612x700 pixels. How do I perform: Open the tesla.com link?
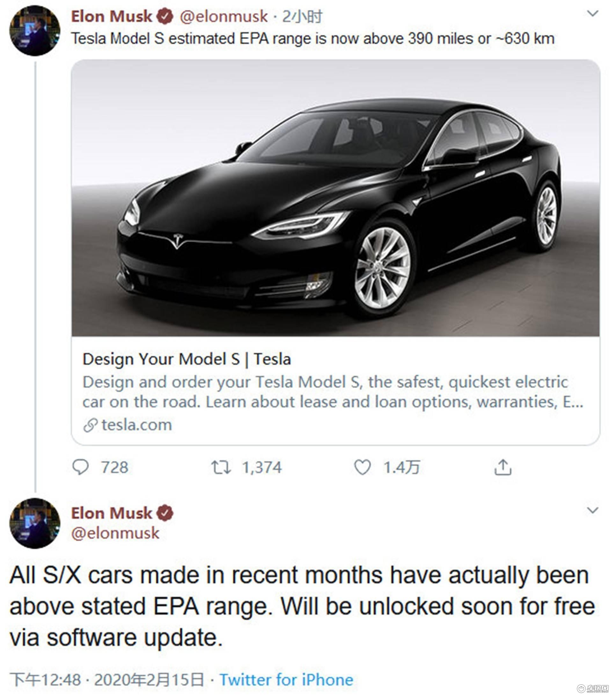point(137,425)
